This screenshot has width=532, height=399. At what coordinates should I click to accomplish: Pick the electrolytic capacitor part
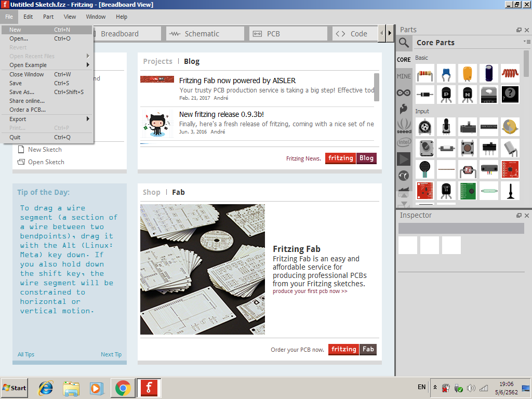(x=489, y=73)
